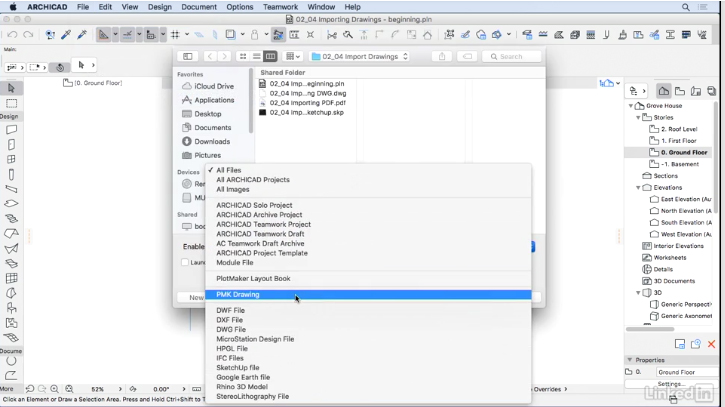Switch file dialog to list view
The image size is (725, 407).
tap(257, 56)
